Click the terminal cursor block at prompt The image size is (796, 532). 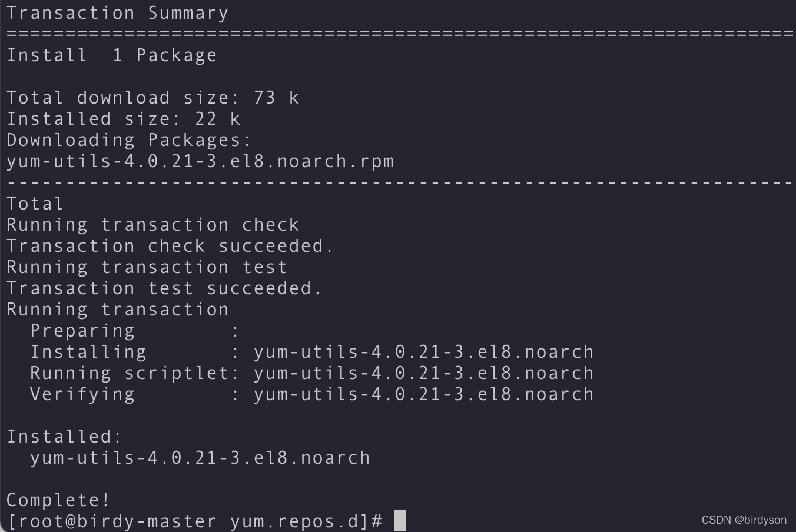tap(400, 520)
